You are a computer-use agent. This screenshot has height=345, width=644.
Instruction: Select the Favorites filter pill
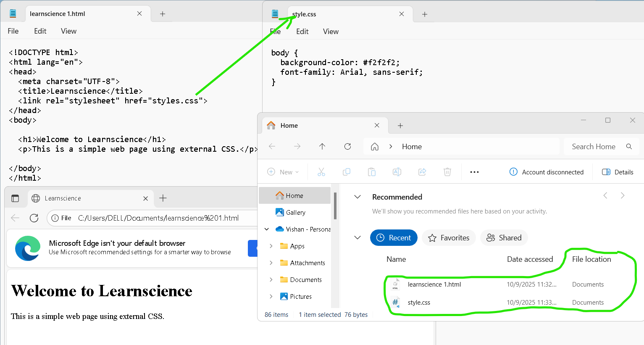pos(449,238)
